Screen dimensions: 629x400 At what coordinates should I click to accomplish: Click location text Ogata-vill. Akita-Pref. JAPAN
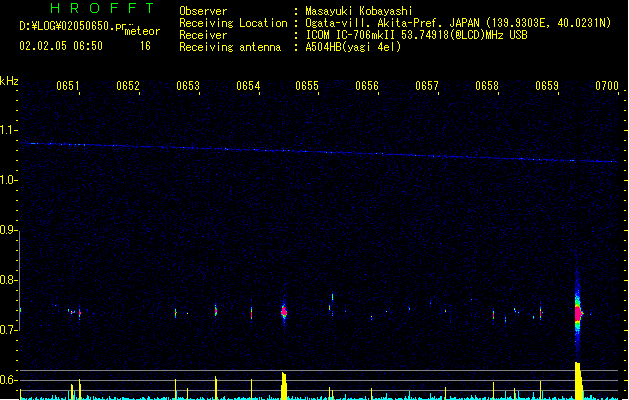(x=392, y=23)
